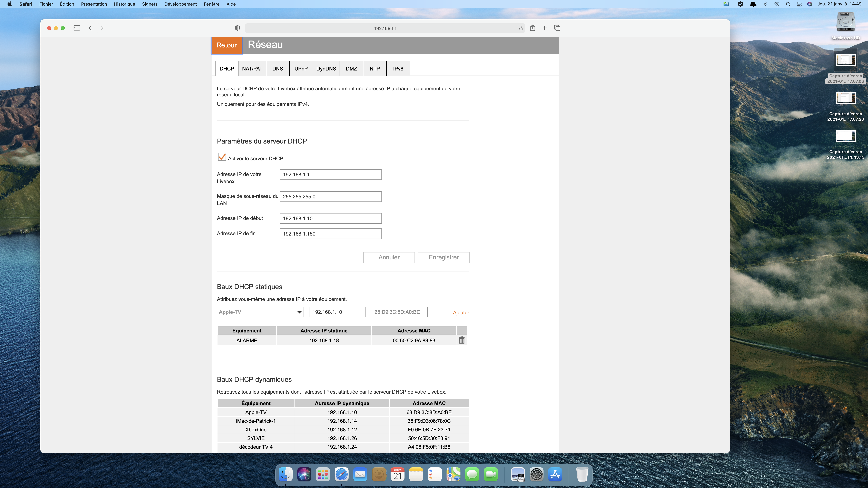Click the static lease MAC address field

(x=400, y=312)
